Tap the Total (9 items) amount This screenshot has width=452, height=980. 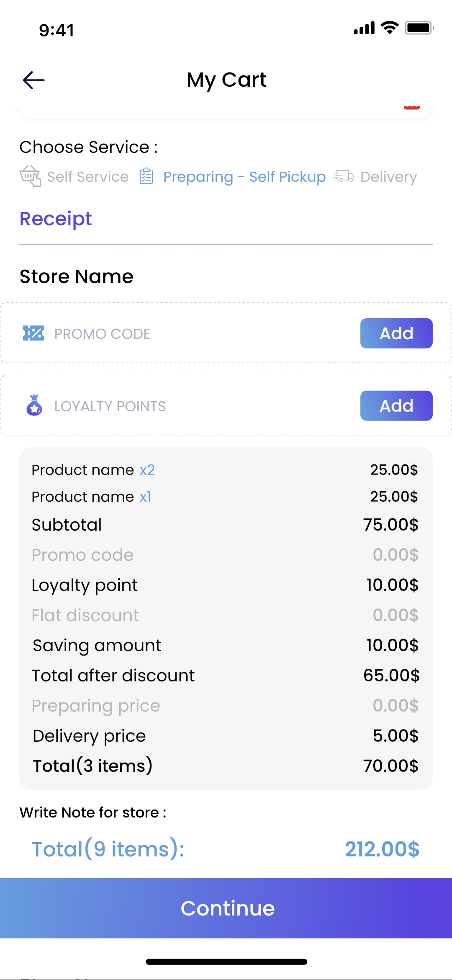pyautogui.click(x=382, y=849)
